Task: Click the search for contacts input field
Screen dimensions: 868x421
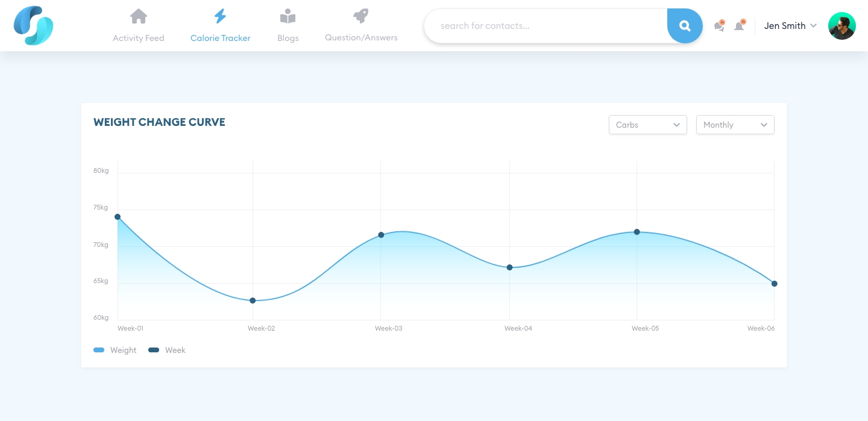Action: (542, 26)
